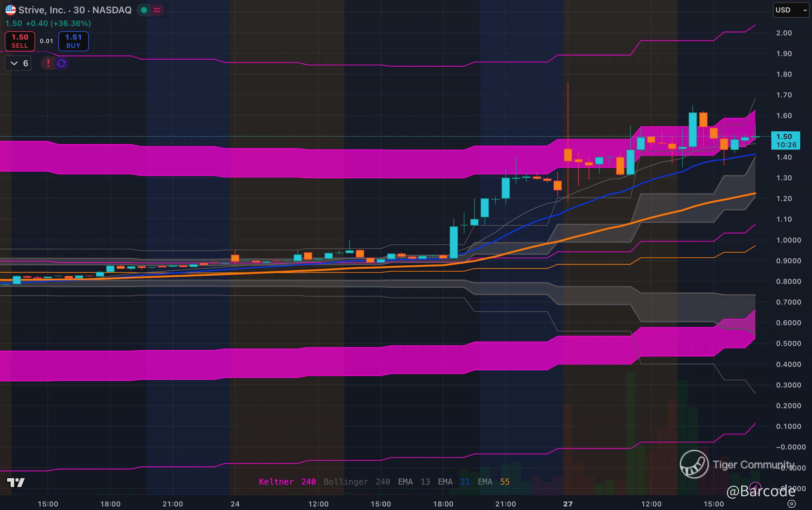This screenshot has height=510, width=812.
Task: Open the USD currency dropdown
Action: coord(790,10)
